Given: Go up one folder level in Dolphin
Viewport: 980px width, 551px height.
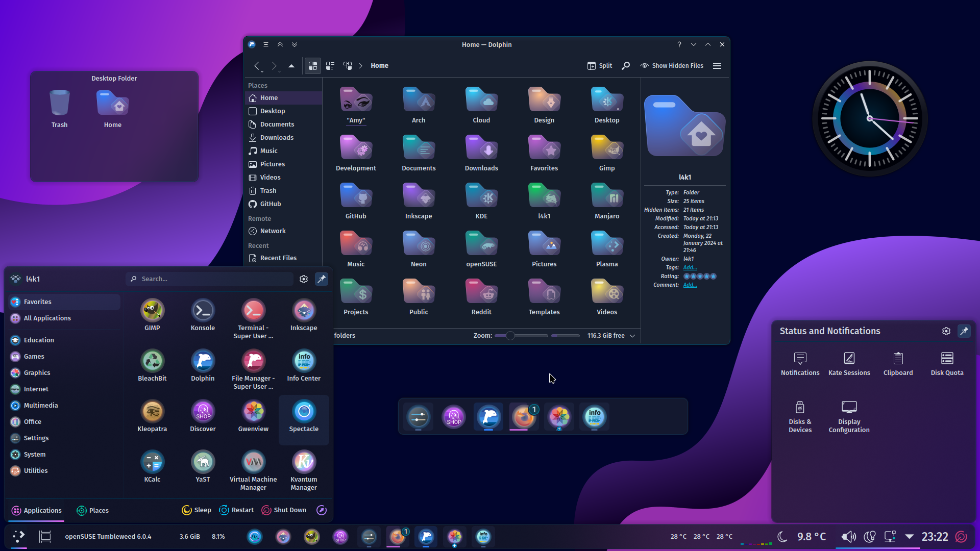Looking at the screenshot, I should (291, 66).
